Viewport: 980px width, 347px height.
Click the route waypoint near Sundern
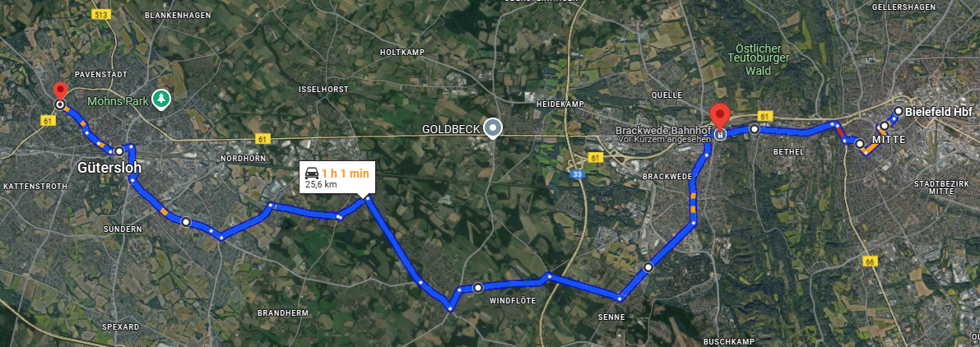point(186,221)
